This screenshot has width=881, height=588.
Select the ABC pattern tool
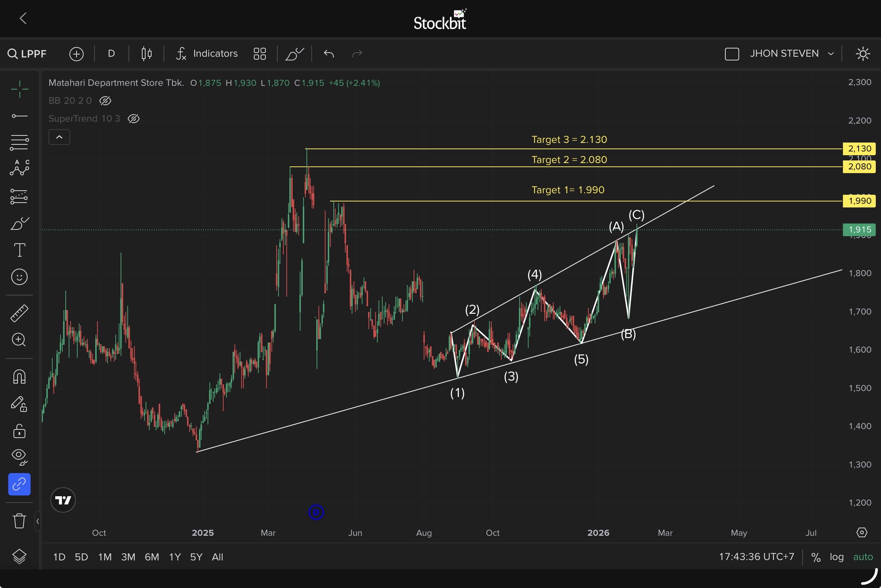click(x=19, y=168)
